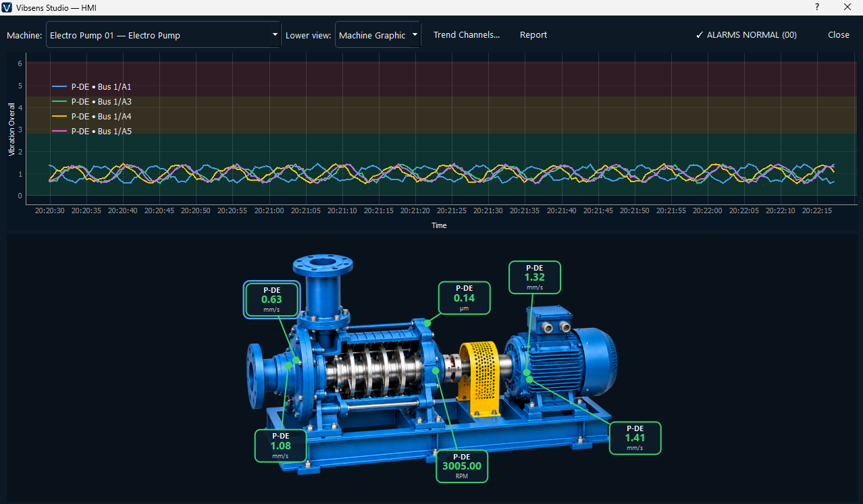The image size is (863, 504).
Task: Toggle the Bus 1/A1 legend entry
Action: point(92,87)
